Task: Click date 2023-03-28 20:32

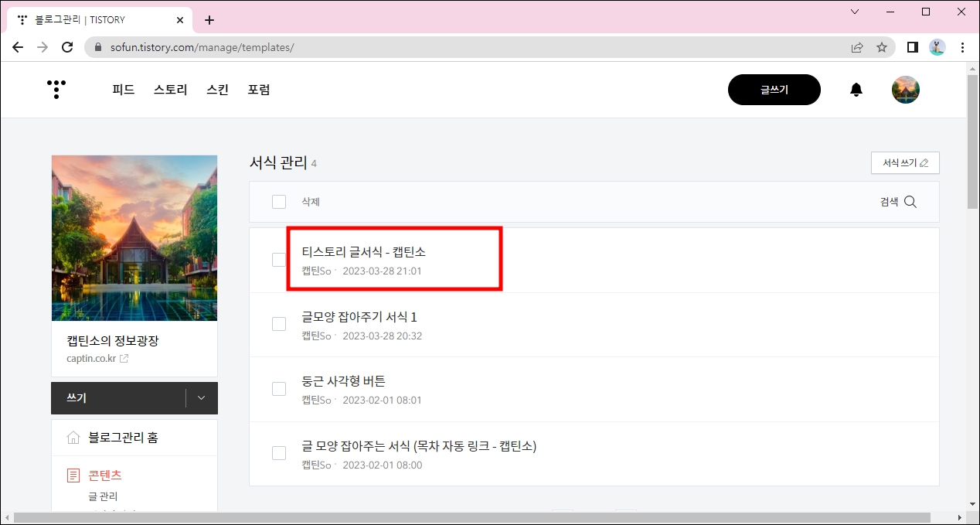Action: tap(382, 336)
